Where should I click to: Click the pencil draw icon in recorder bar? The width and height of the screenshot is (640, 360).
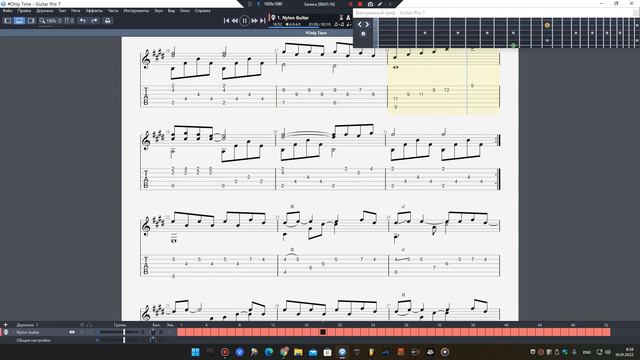click(x=380, y=4)
